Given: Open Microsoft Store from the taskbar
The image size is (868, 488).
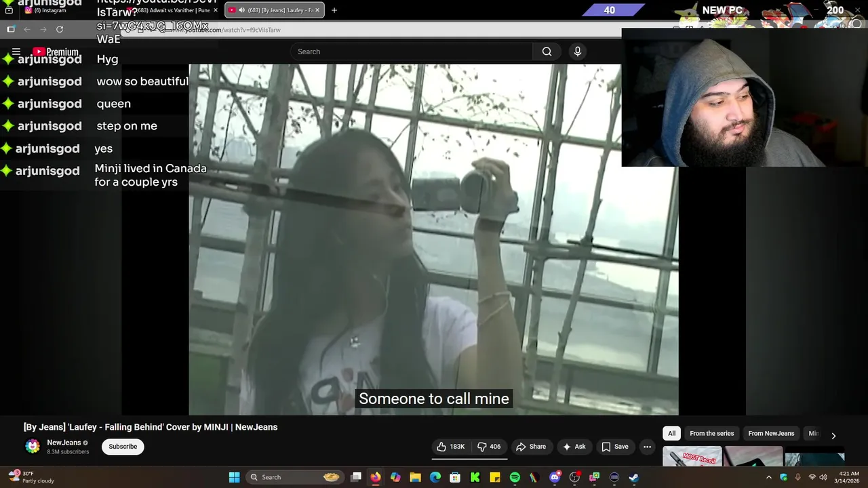Looking at the screenshot, I should click(x=455, y=477).
